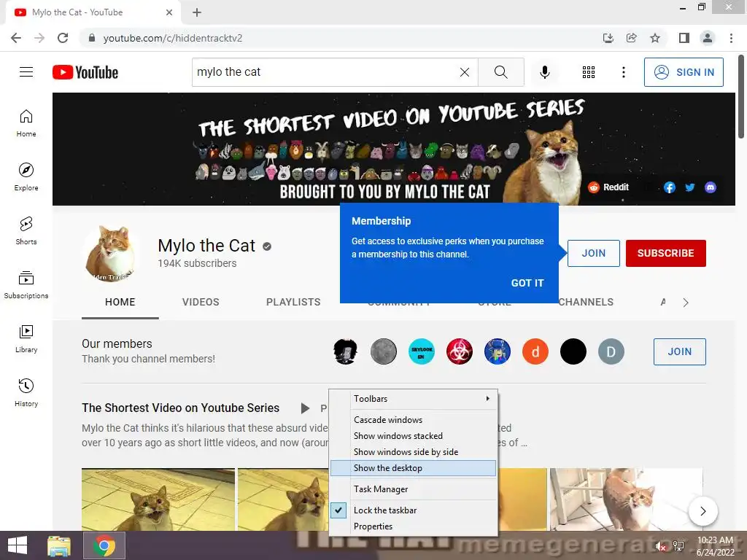The height and width of the screenshot is (560, 747).
Task: Switch to the CHANNELS tab
Action: pyautogui.click(x=586, y=302)
